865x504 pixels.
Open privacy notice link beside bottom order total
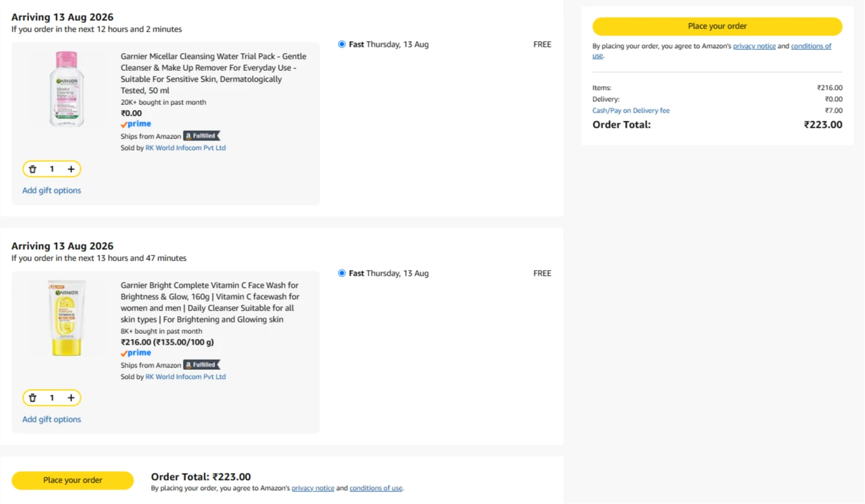313,488
